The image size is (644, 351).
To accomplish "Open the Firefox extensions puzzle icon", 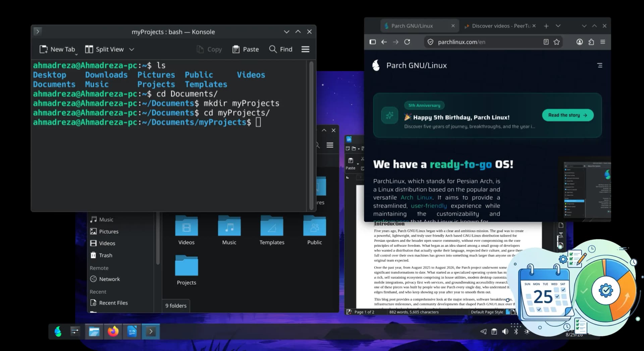I will (591, 42).
